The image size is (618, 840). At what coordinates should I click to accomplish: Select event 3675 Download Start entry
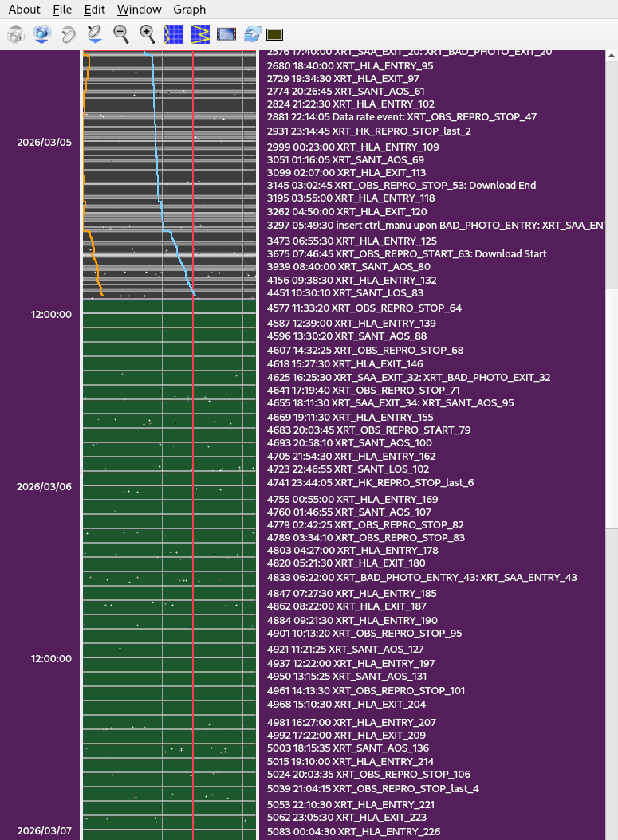(407, 254)
